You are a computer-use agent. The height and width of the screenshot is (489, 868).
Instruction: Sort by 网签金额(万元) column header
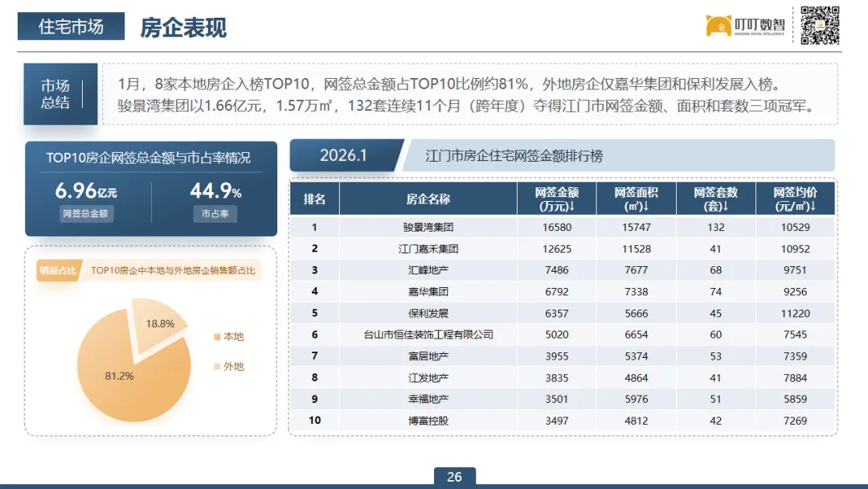click(556, 199)
